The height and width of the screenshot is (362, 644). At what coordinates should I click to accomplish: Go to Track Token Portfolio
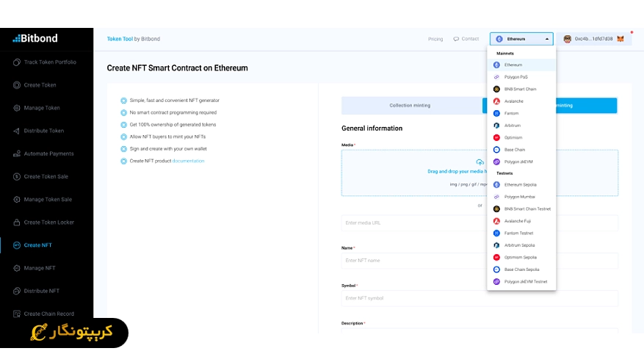[49, 62]
